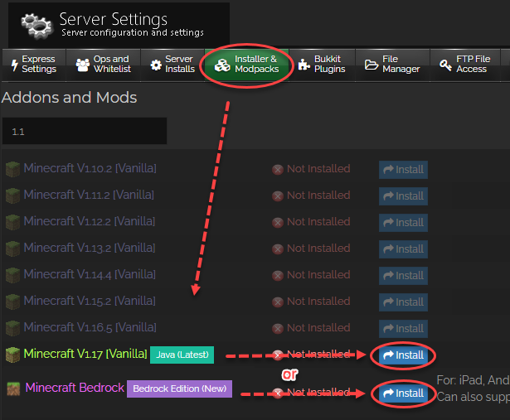Click the red X status icon for V1.13.2

tap(278, 249)
